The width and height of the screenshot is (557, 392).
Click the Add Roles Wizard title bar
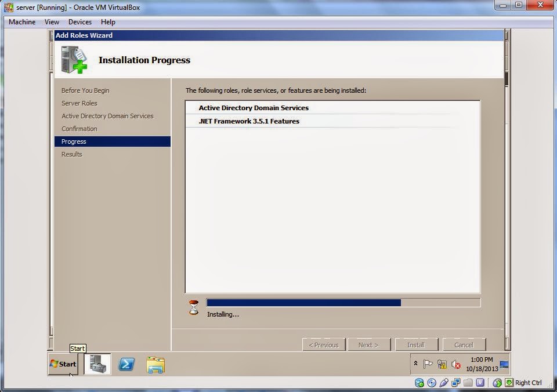[x=279, y=35]
